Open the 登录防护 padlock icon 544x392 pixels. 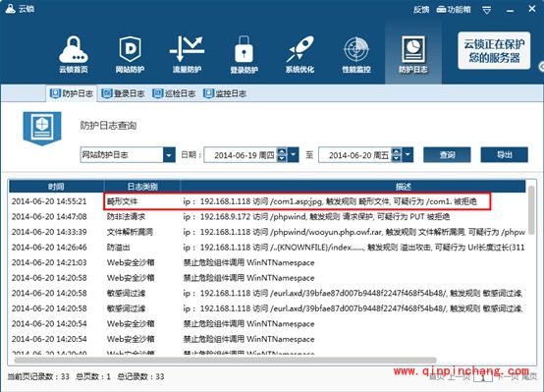(x=244, y=54)
